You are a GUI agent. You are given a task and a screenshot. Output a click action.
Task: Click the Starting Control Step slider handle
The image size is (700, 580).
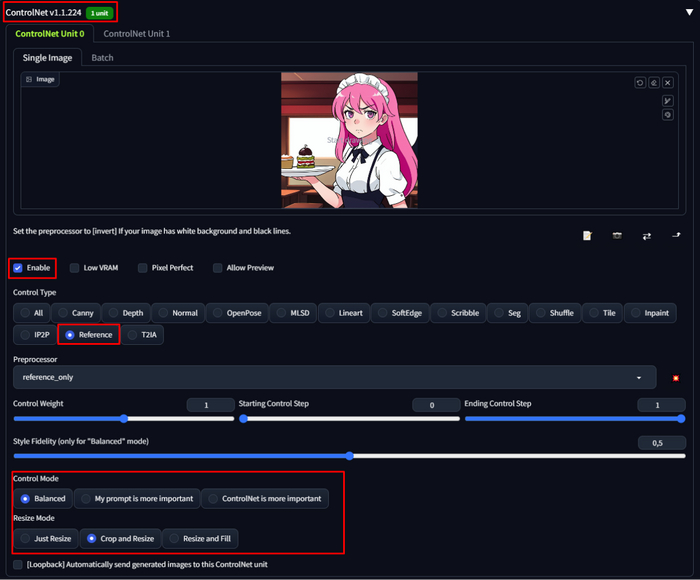(x=243, y=419)
